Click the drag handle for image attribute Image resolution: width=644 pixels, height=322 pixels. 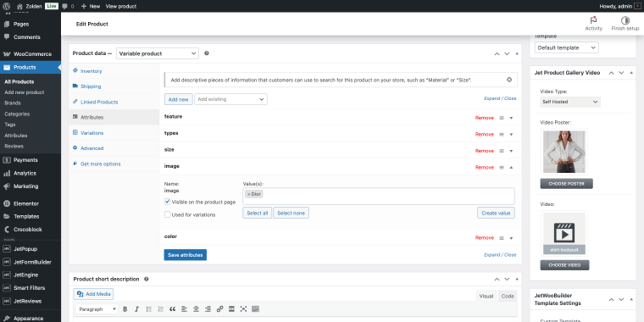(x=502, y=167)
